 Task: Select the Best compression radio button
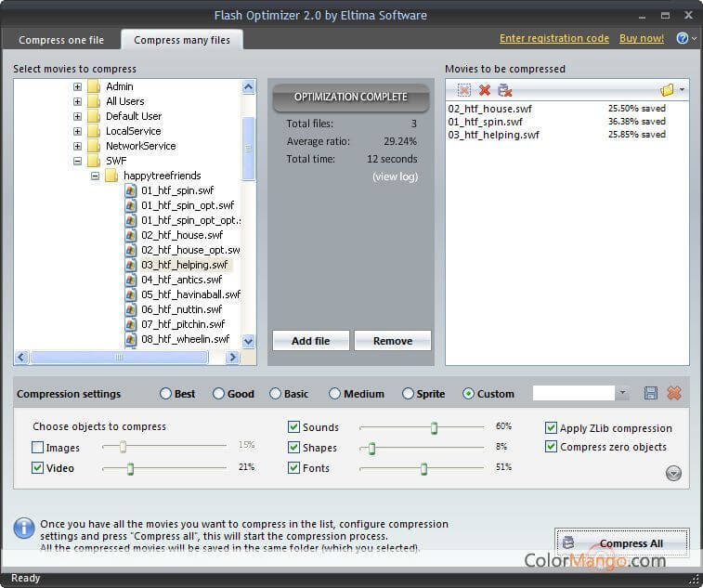click(166, 394)
